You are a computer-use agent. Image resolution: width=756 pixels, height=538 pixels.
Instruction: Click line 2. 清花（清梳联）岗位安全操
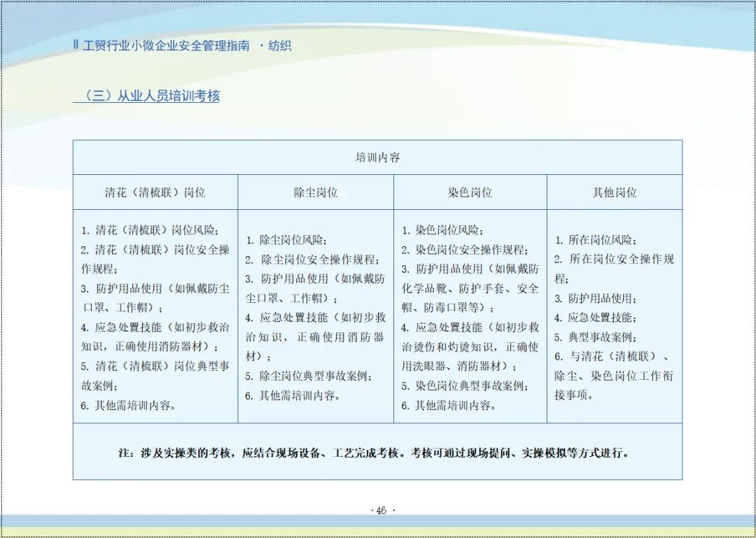click(155, 250)
